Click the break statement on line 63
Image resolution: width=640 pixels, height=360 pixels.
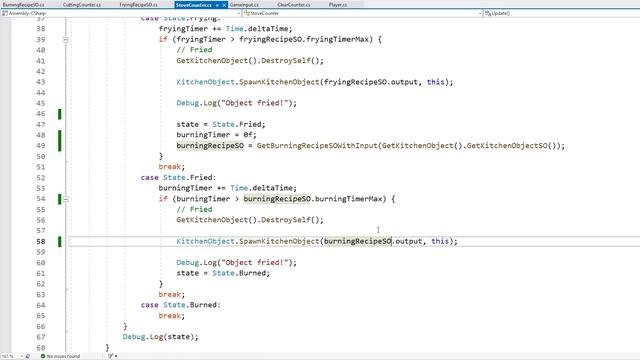click(x=171, y=294)
